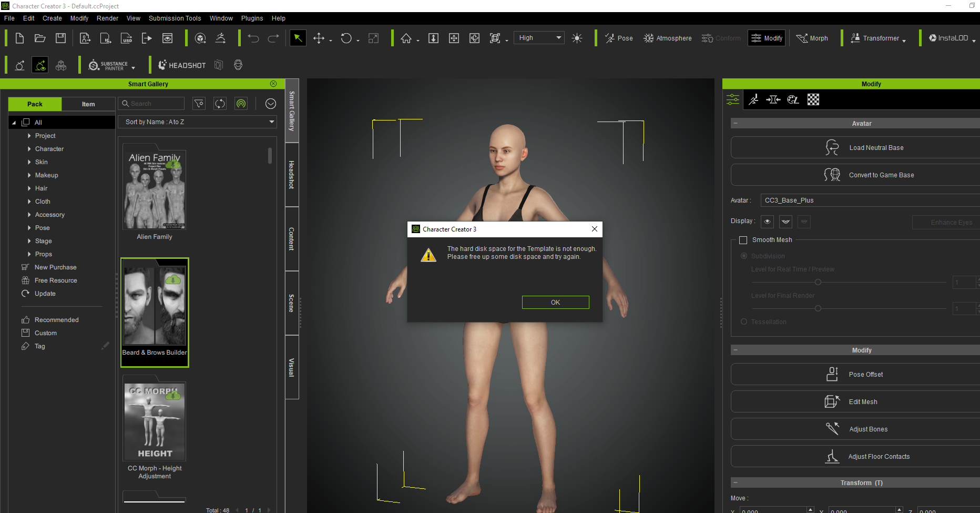This screenshot has width=980, height=513.
Task: Click the filter icon beside search
Action: [199, 104]
